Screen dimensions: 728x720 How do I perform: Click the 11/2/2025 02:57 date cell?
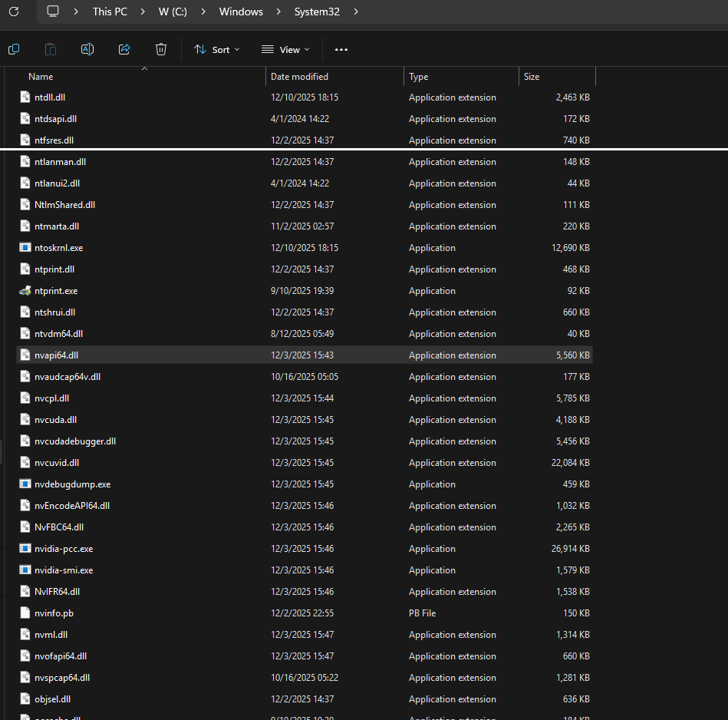click(x=302, y=226)
